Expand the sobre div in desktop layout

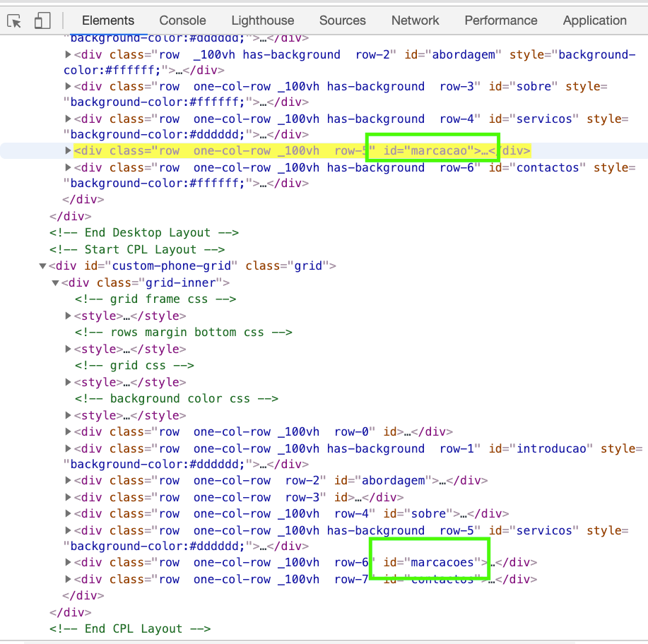tap(67, 86)
